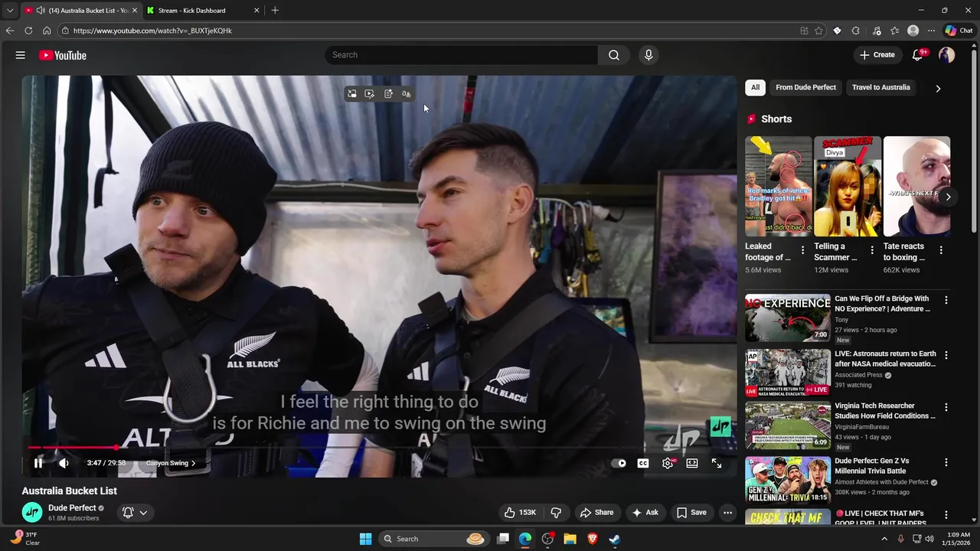Open options for 'Leaked footage of' Short
Viewport: 980px width, 551px height.
[x=802, y=250]
